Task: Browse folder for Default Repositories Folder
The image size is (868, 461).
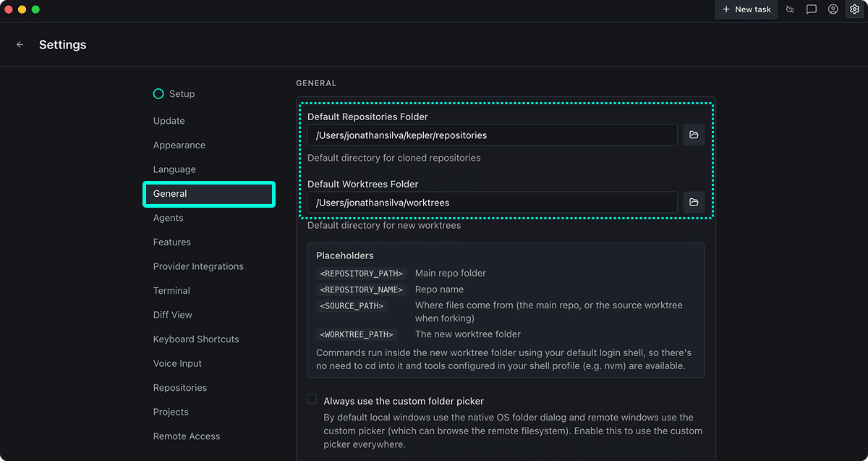Action: [x=694, y=135]
